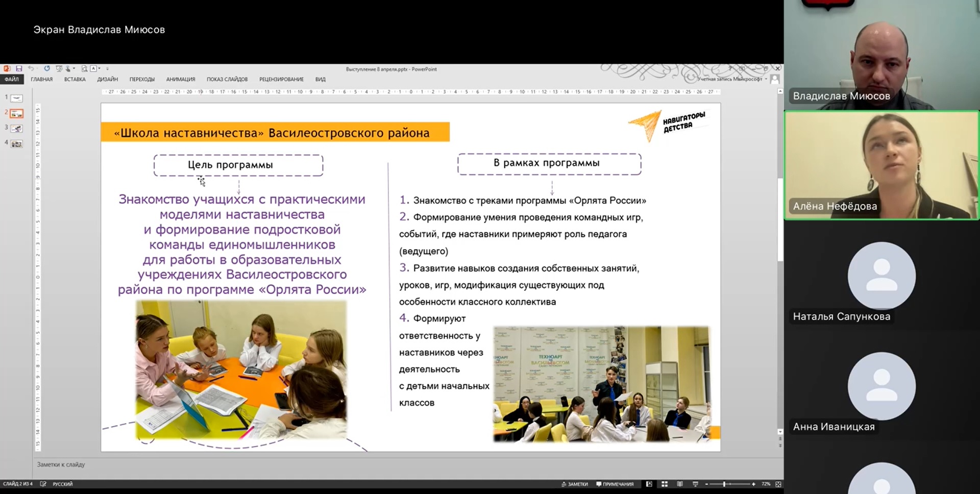Switch to the ПЕРЕХОДЫ ribbon tab
The width and height of the screenshot is (980, 494).
pos(142,79)
